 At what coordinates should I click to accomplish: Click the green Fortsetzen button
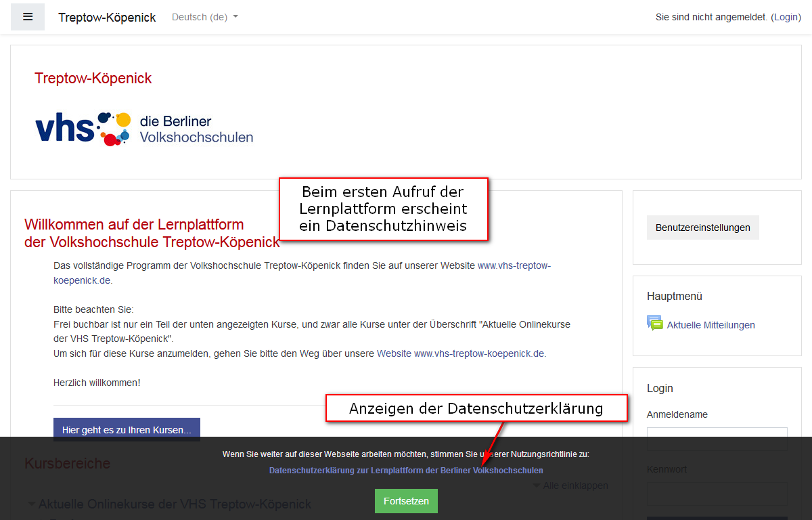click(x=406, y=501)
